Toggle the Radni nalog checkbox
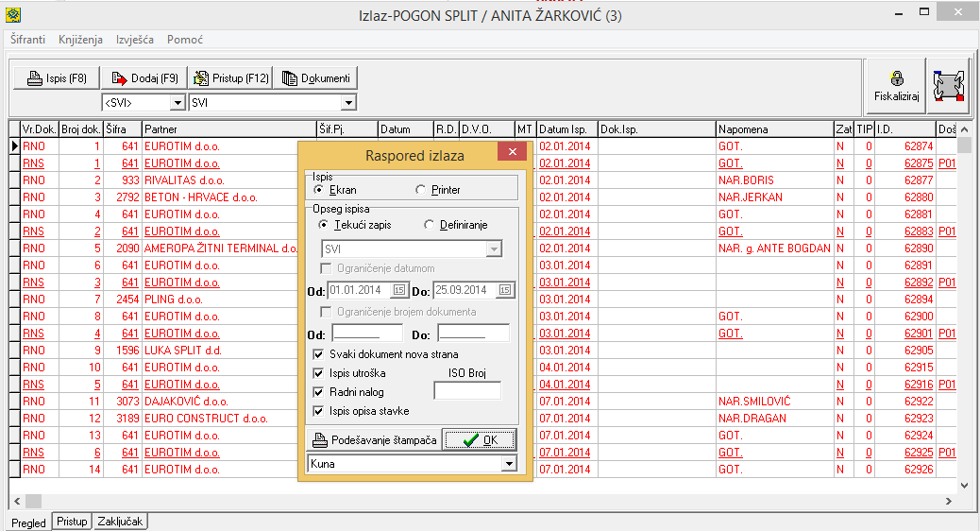 pos(319,392)
